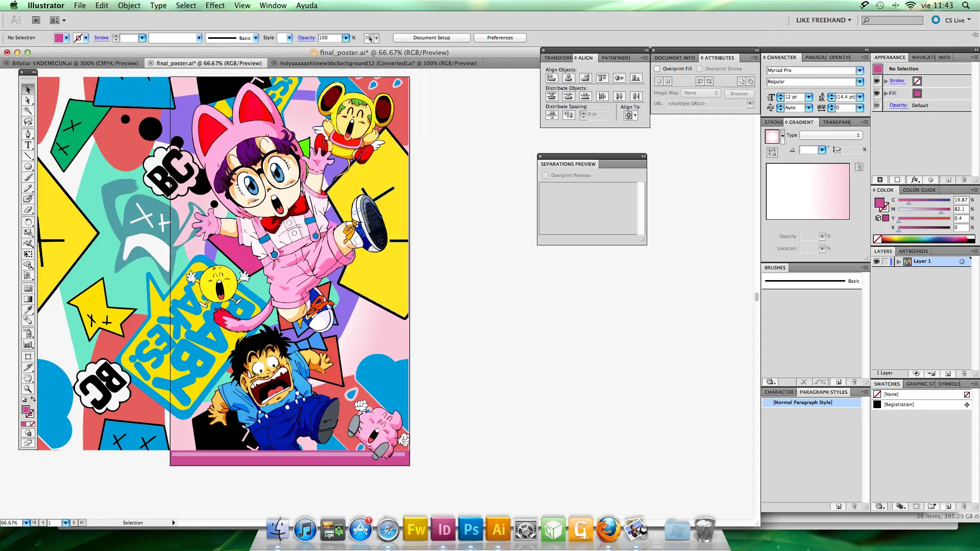Image resolution: width=980 pixels, height=551 pixels.
Task: Switch to the Artboards tab
Action: coord(913,252)
